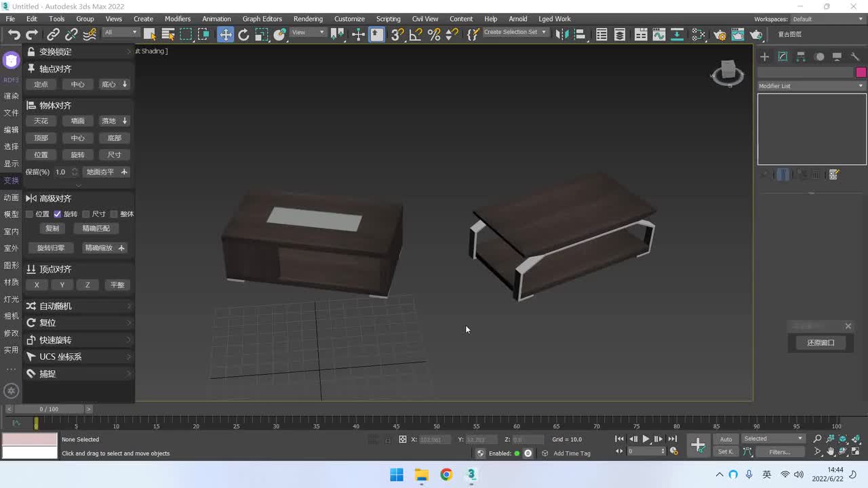868x488 pixels.
Task: Open the Mirror tool
Action: [x=560, y=35]
